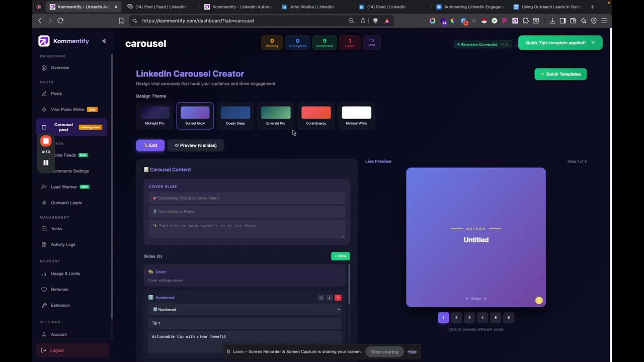Open Overview in the sidebar
This screenshot has width=644, height=362.
click(x=60, y=68)
